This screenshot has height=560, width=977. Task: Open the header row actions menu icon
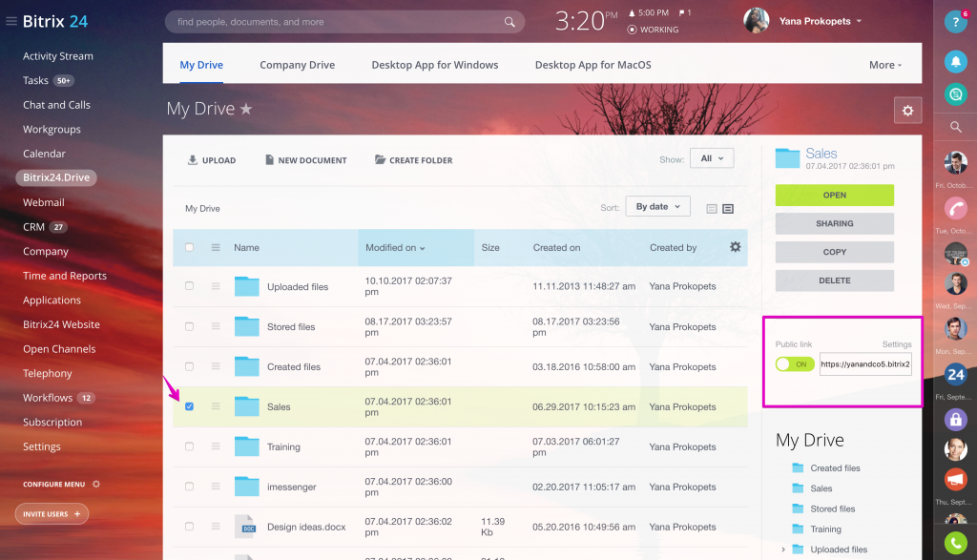pos(216,247)
